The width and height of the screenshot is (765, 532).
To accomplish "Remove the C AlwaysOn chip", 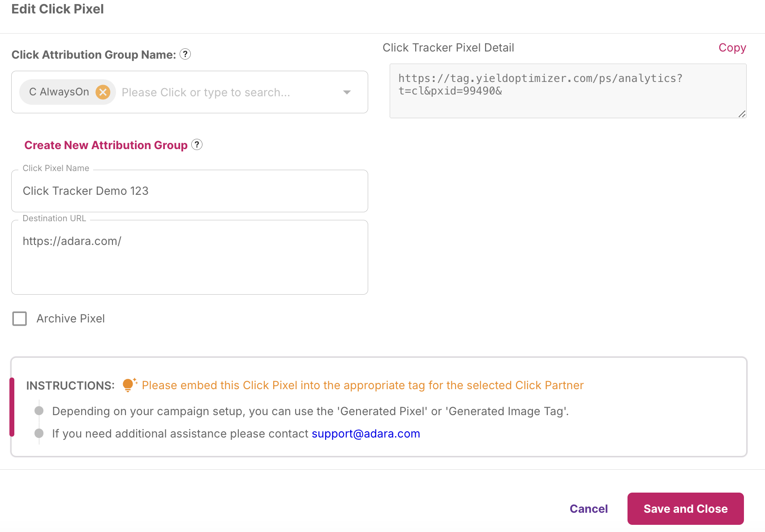I will [x=103, y=92].
